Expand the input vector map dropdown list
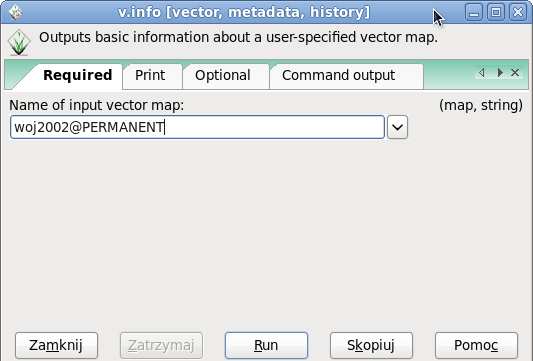Image resolution: width=533 pixels, height=361 pixels. click(x=397, y=127)
